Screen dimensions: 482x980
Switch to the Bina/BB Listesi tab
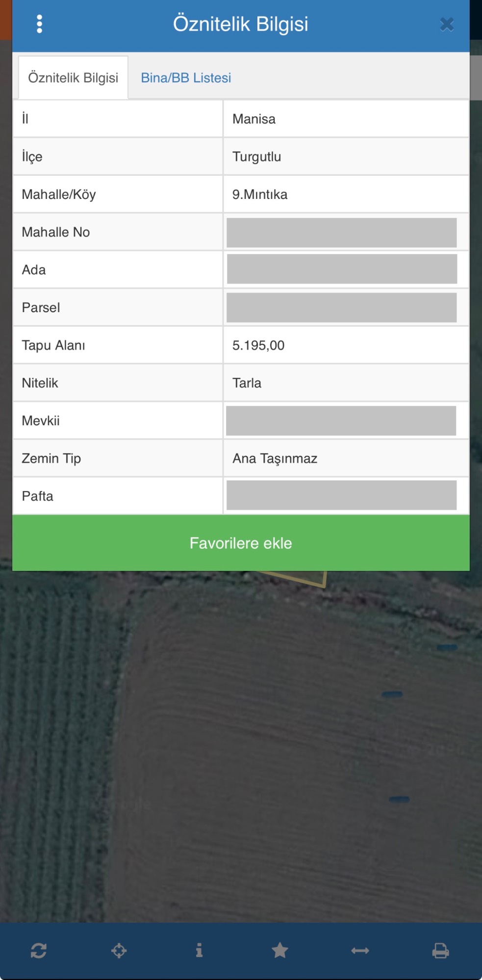[x=186, y=78]
